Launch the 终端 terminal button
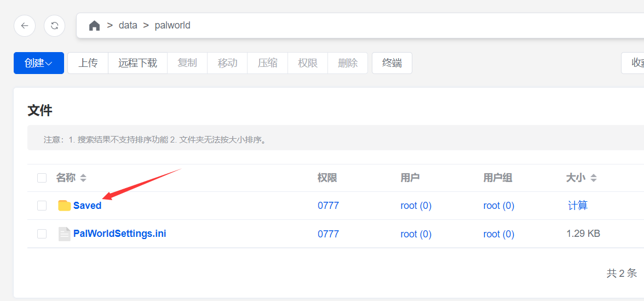 point(392,63)
